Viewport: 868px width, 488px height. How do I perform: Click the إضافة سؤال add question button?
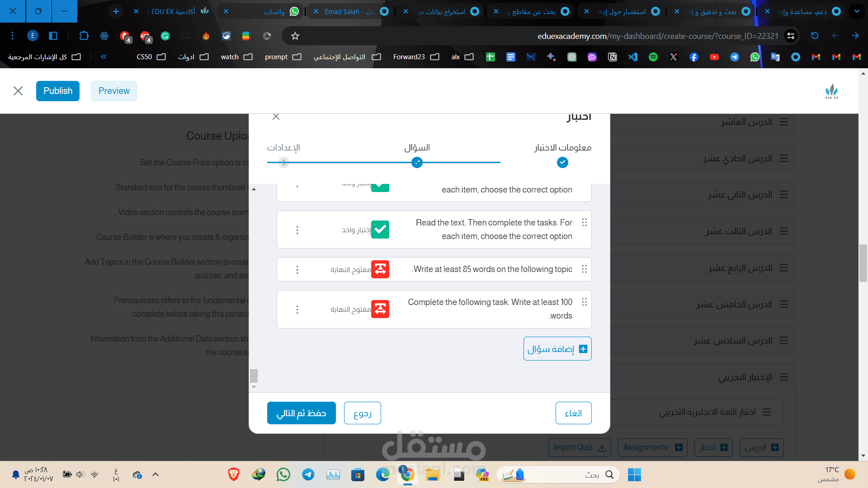pos(557,349)
